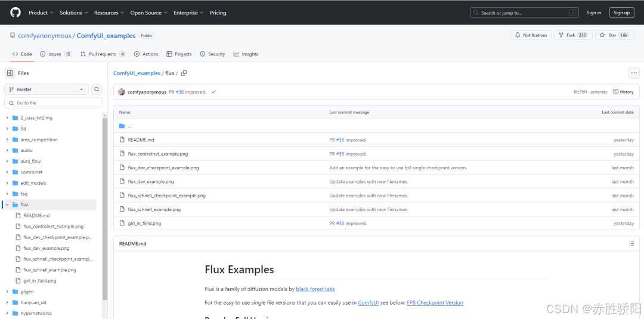This screenshot has height=319, width=644.
Task: Click the Go to file input
Action: pos(54,103)
